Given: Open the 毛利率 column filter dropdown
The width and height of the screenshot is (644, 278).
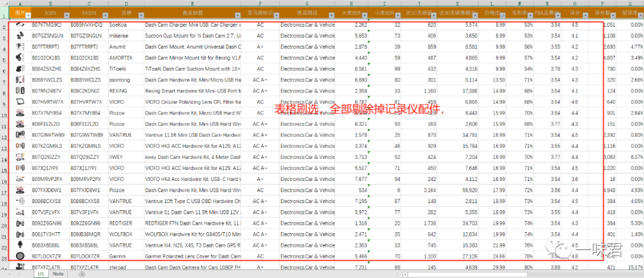Looking at the screenshot, I should coord(530,15).
